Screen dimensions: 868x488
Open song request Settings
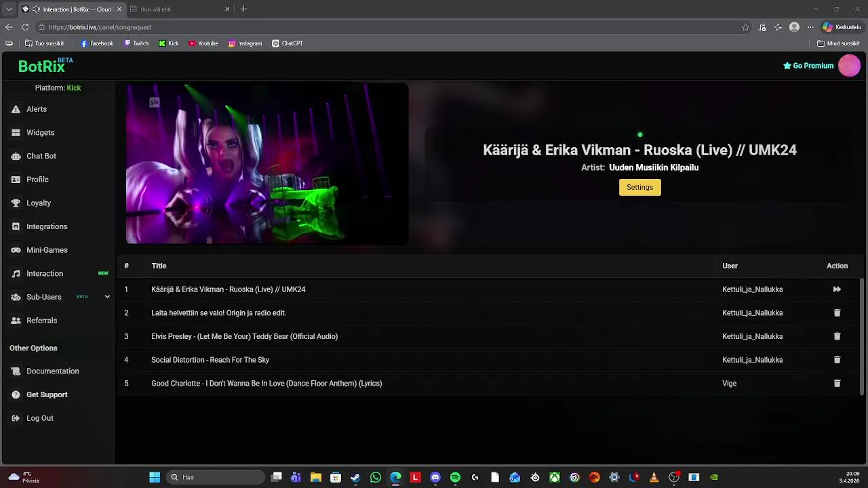(639, 187)
